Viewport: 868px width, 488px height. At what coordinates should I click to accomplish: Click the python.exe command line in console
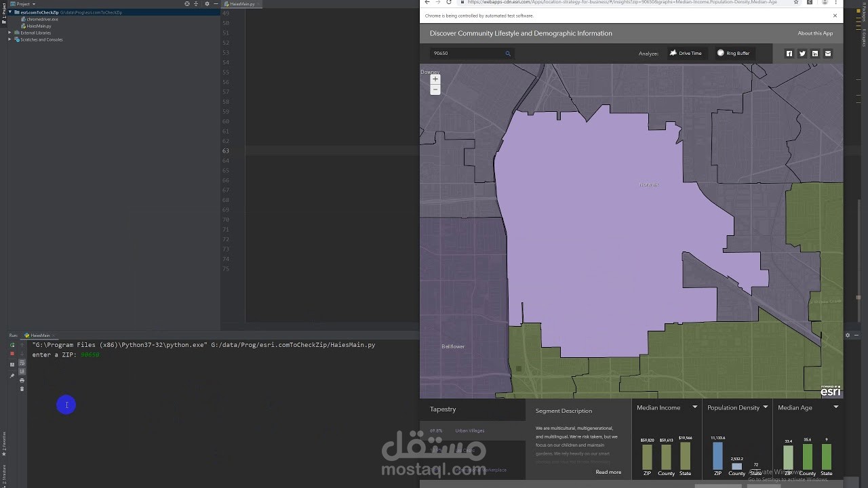pos(203,345)
